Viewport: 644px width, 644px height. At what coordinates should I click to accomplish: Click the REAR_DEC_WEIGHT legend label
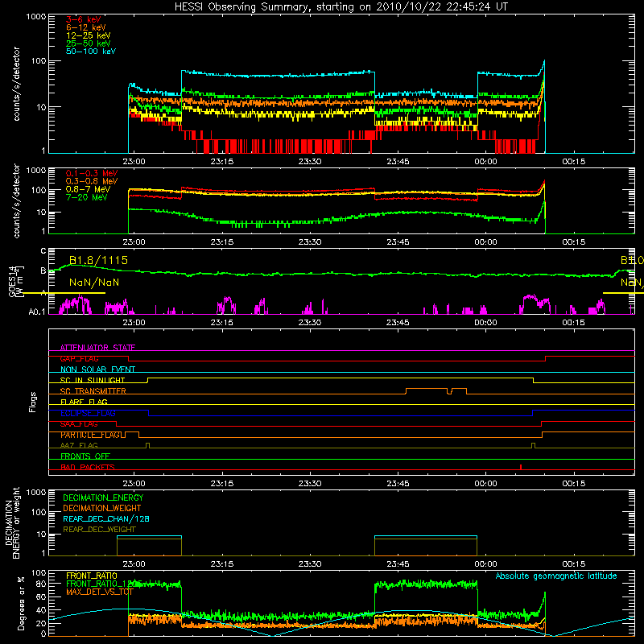pos(99,530)
